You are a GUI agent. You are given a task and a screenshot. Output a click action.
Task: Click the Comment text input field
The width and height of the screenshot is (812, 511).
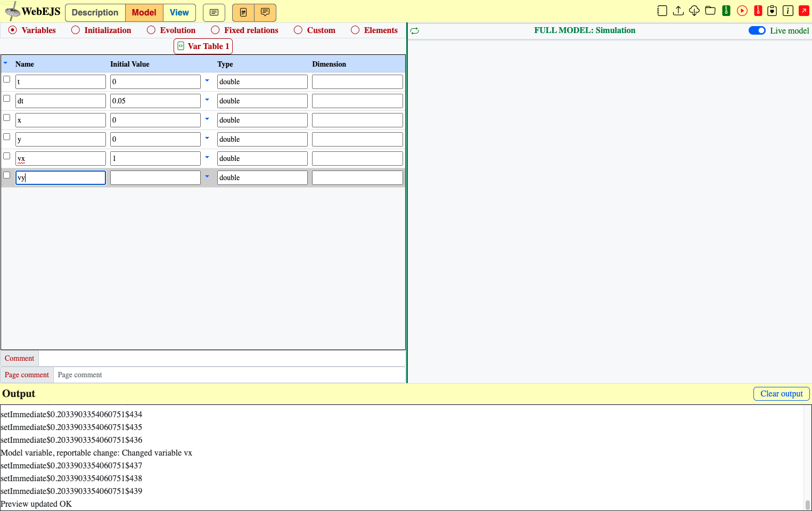click(222, 359)
